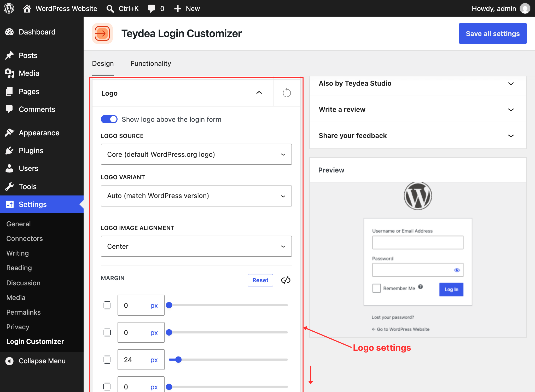Adjust the right margin slider handle
Screen dimensions: 535x392
169,332
